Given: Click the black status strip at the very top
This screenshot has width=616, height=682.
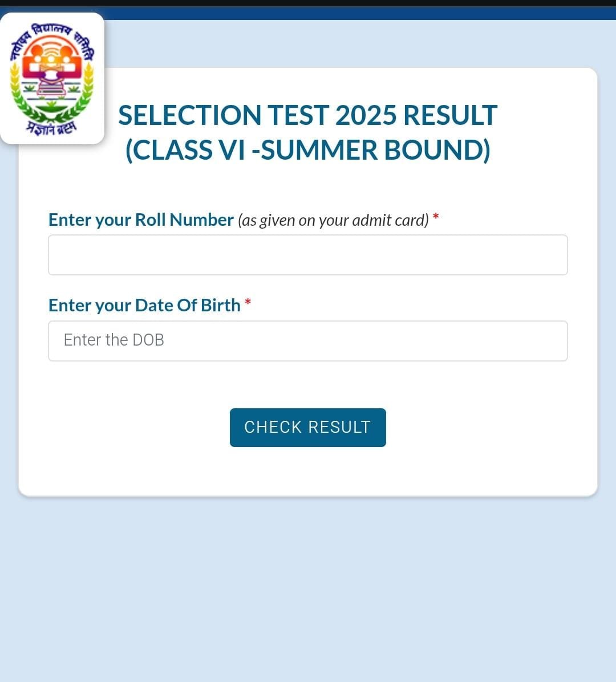Looking at the screenshot, I should point(308,3).
